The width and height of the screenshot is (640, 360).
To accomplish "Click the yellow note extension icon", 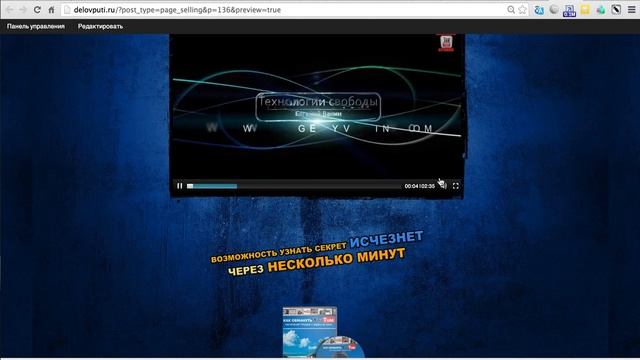I will pyautogui.click(x=585, y=10).
